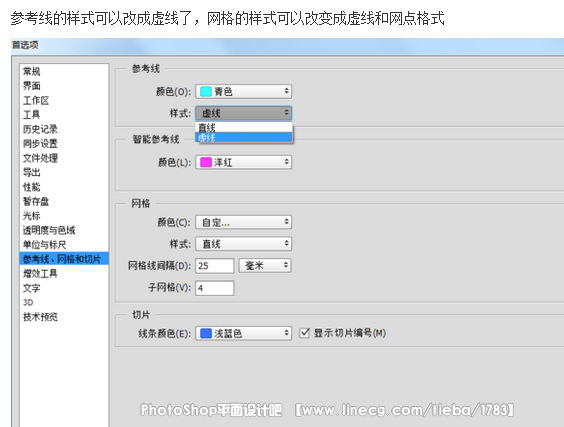Viewport: 564px width, 427px height.
Task: Click the 子网格 field showing 4
Action: [x=215, y=288]
